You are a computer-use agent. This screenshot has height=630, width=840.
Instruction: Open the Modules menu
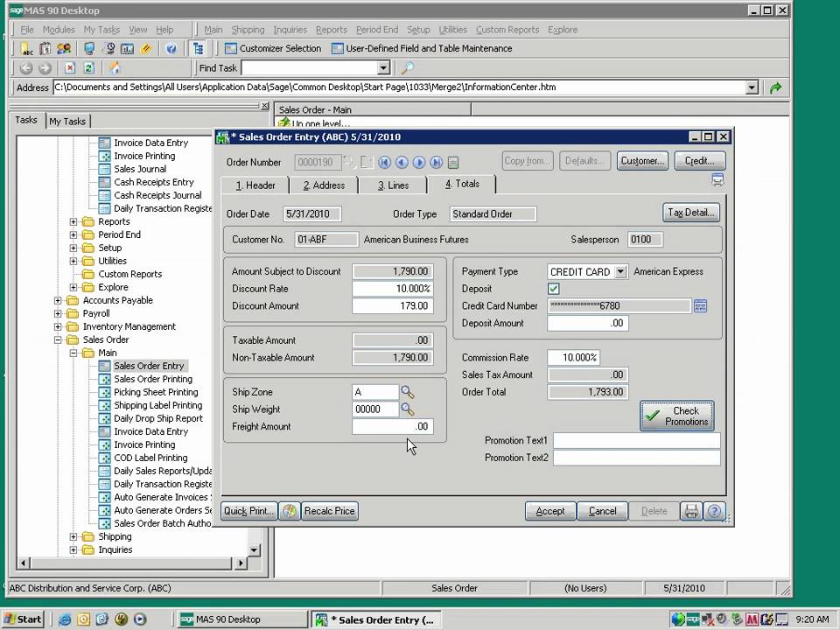point(59,30)
